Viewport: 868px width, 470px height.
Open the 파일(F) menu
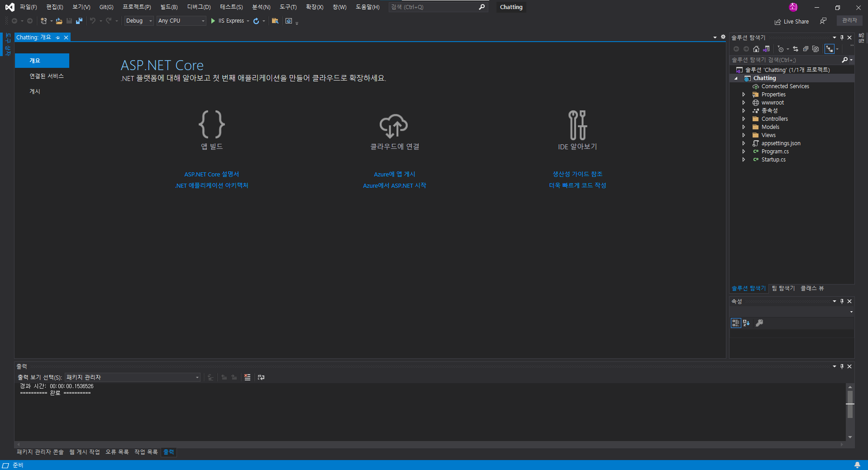click(x=28, y=7)
